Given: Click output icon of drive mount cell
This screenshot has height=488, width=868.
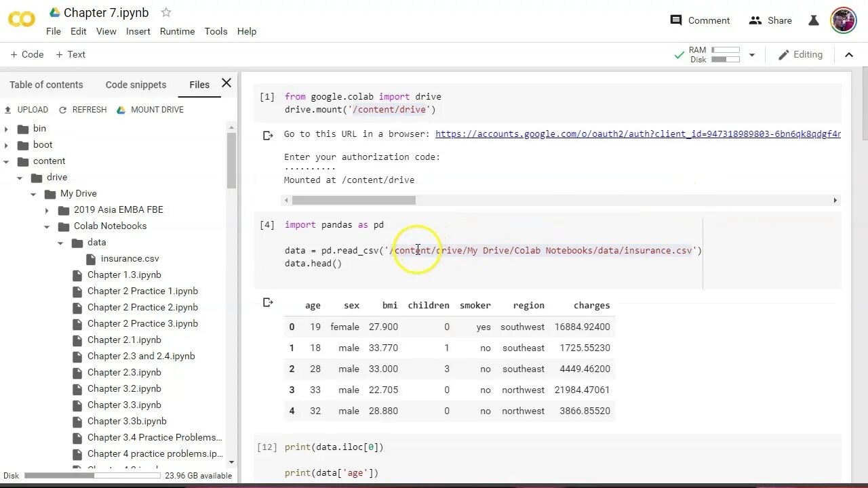Looking at the screenshot, I should [268, 136].
